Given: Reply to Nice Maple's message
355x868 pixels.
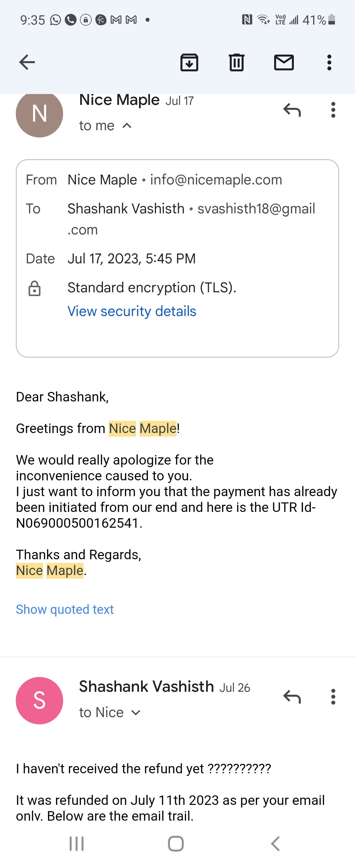Looking at the screenshot, I should click(x=292, y=110).
